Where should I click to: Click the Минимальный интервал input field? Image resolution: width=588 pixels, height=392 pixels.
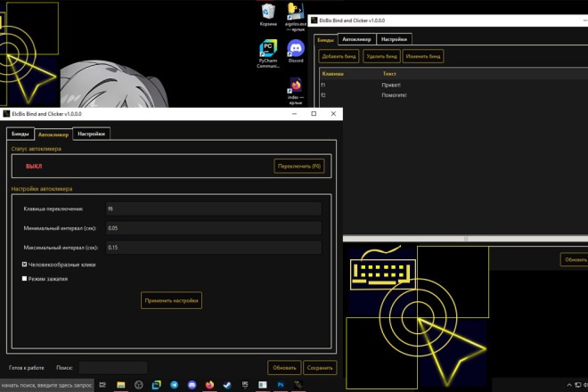click(213, 228)
